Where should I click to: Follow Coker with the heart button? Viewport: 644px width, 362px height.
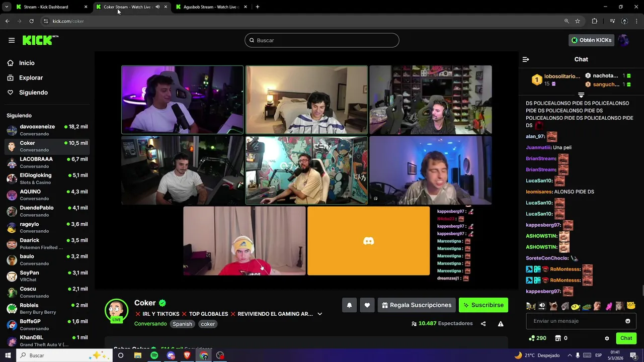pos(367,305)
